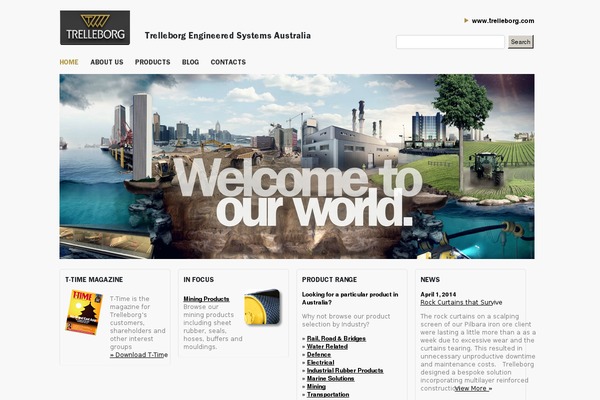Click the Trelleborg logo
The height and width of the screenshot is (400, 600).
(x=95, y=28)
